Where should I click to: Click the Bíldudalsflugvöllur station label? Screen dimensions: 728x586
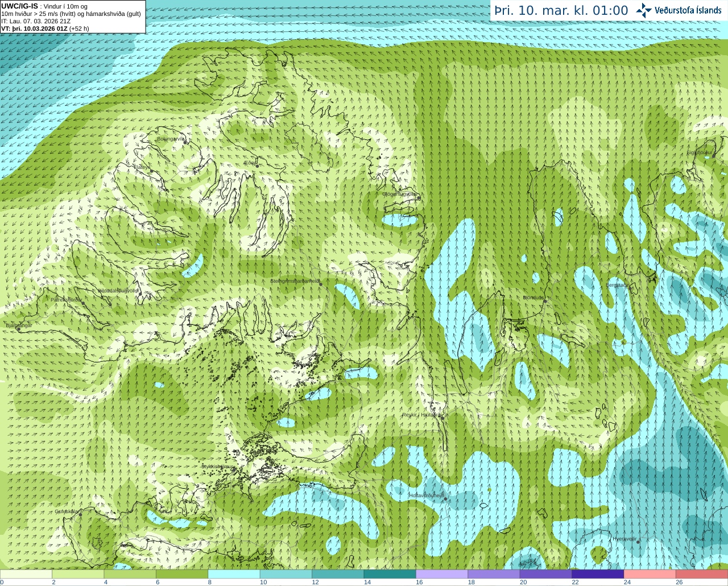pos(118,290)
